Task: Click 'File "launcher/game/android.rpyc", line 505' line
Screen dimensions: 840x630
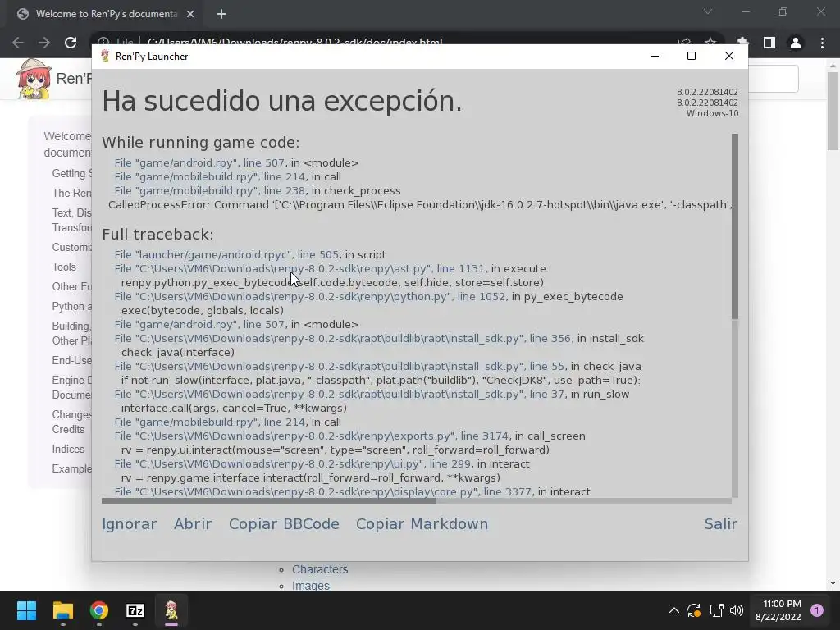Action: (x=250, y=255)
